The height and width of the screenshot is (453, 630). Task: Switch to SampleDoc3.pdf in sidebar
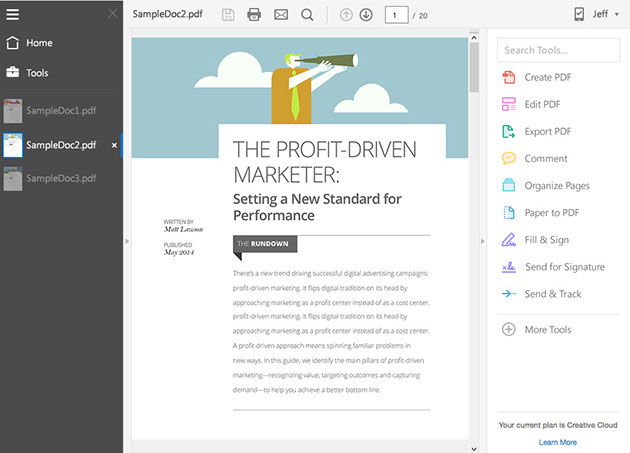[x=61, y=178]
